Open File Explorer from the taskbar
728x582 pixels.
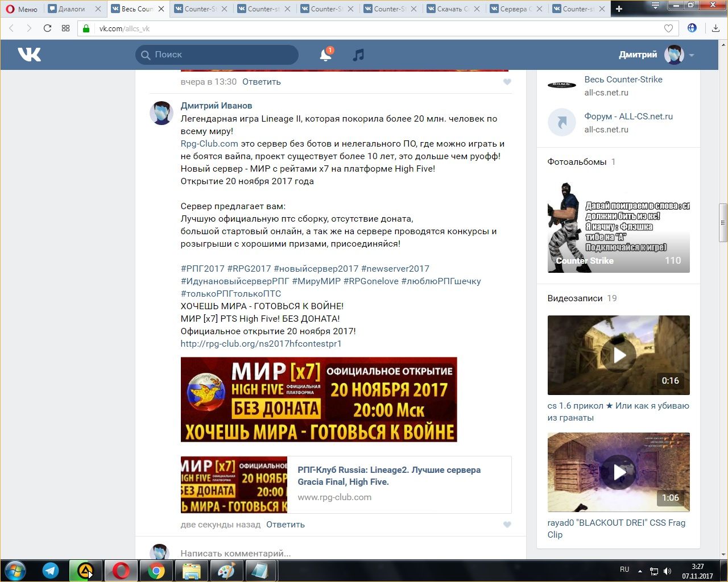(191, 571)
